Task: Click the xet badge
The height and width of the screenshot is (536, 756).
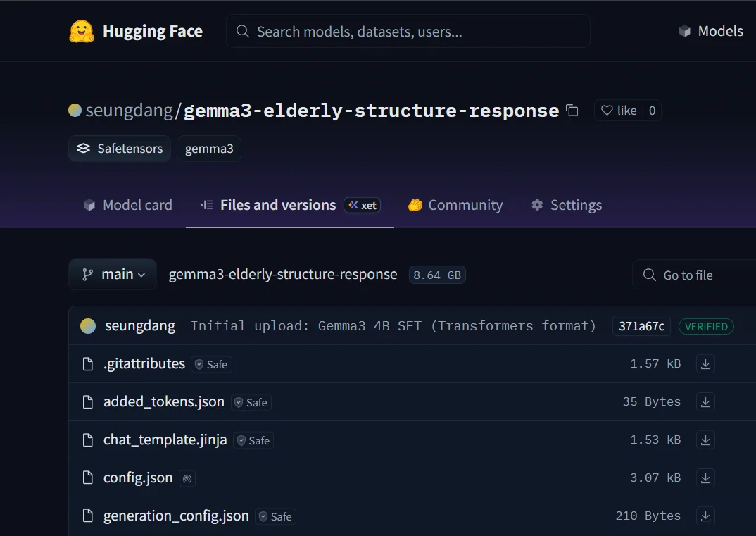Action: 362,206
